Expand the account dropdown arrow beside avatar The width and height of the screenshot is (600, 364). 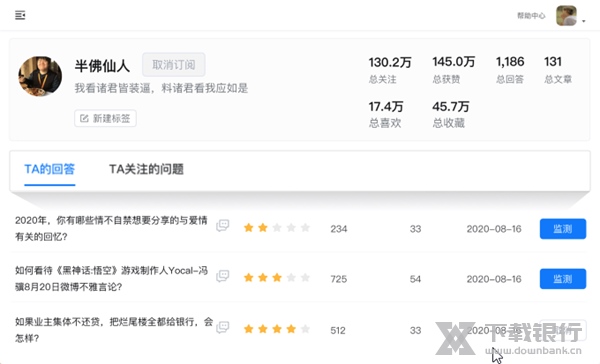tap(584, 21)
